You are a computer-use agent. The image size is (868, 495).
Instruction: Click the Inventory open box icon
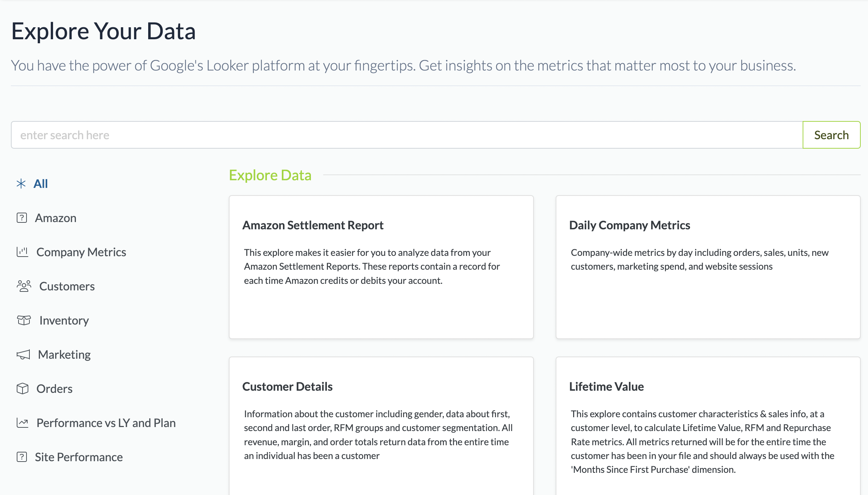[x=24, y=320]
